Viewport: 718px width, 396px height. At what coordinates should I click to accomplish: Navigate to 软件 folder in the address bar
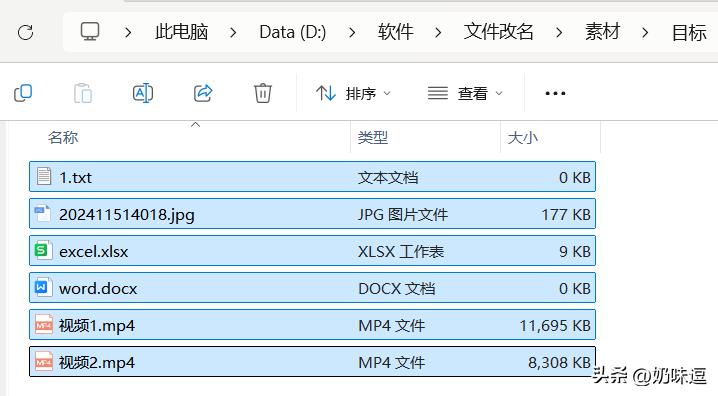click(396, 32)
